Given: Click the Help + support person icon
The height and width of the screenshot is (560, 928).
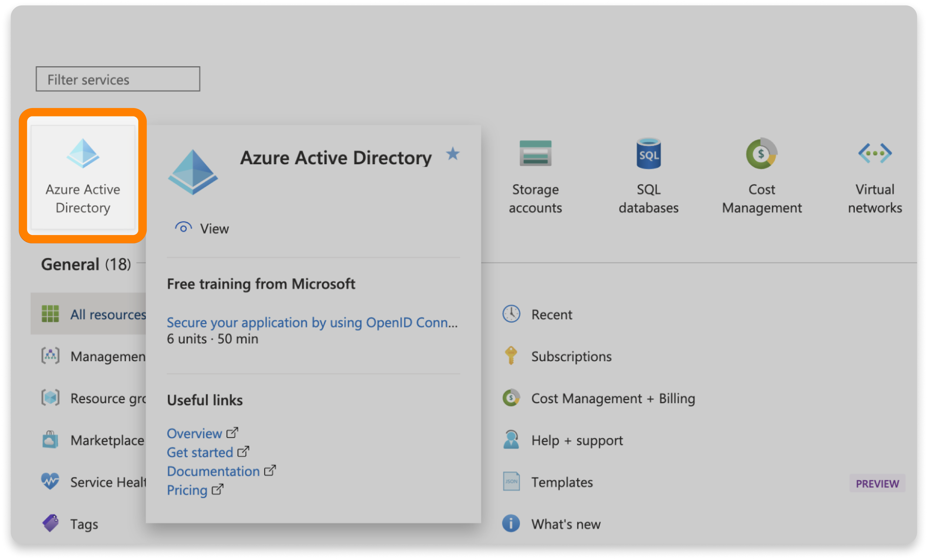Looking at the screenshot, I should tap(511, 439).
